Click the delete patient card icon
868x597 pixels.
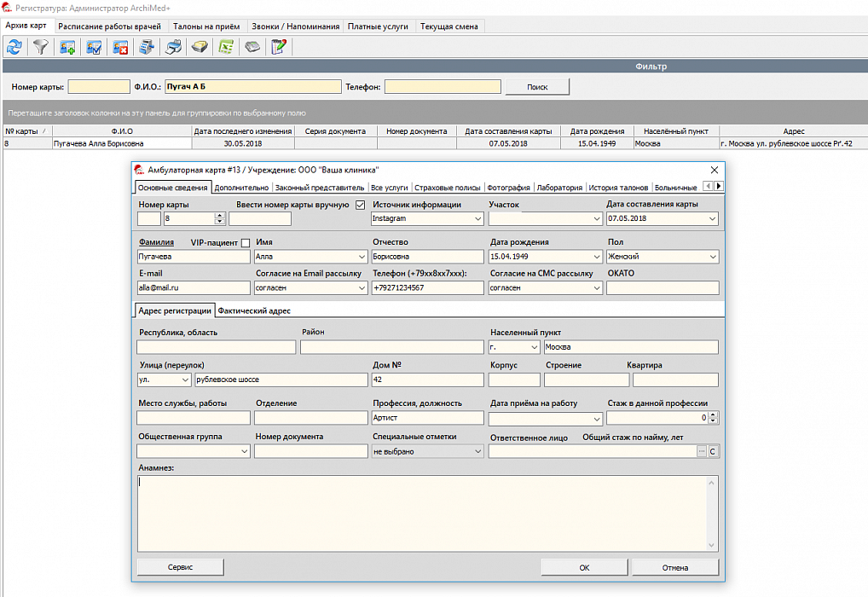120,48
